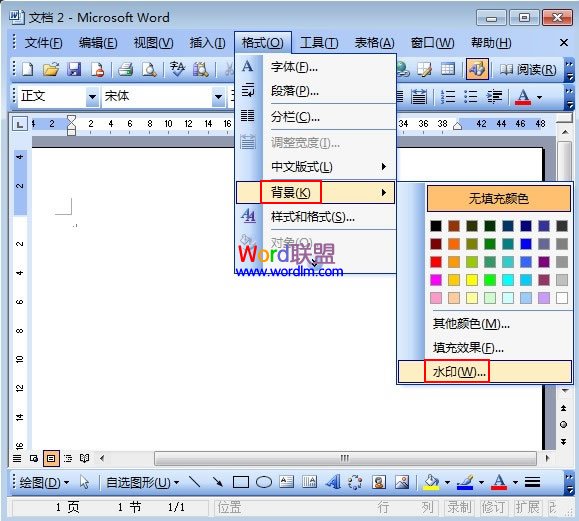Click the decrease indent icon
The height and width of the screenshot is (521, 579).
coord(494,97)
